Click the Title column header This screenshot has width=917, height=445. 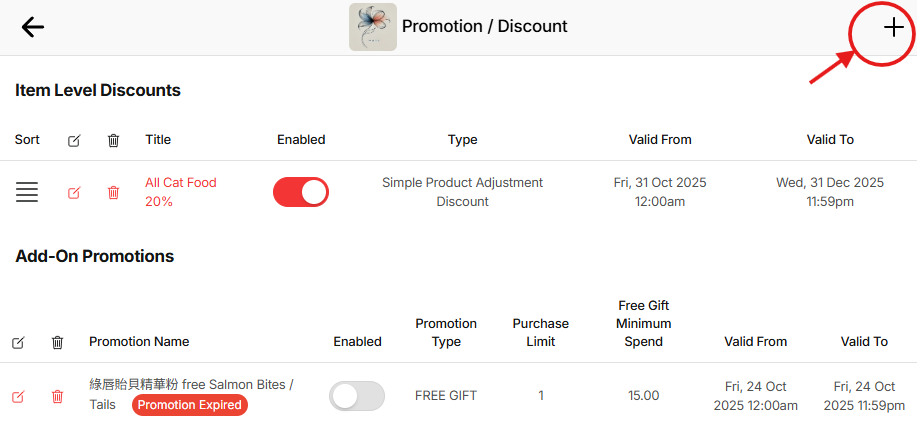coord(160,140)
